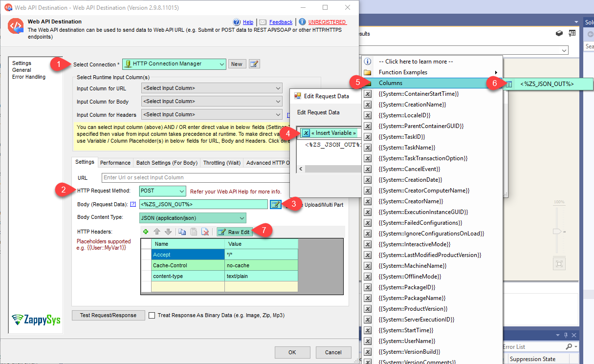Screen dimensions: 594x364
Task: Click the edit connection pencil icon
Action: tap(254, 64)
